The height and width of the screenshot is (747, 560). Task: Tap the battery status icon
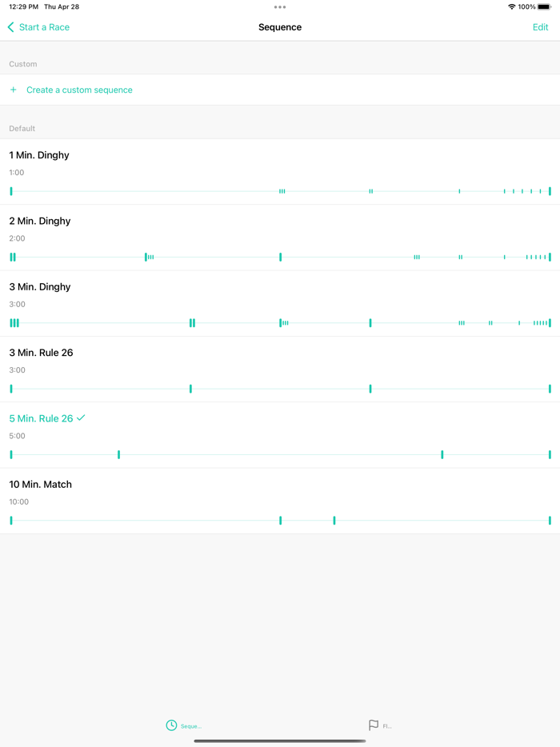[x=544, y=6]
